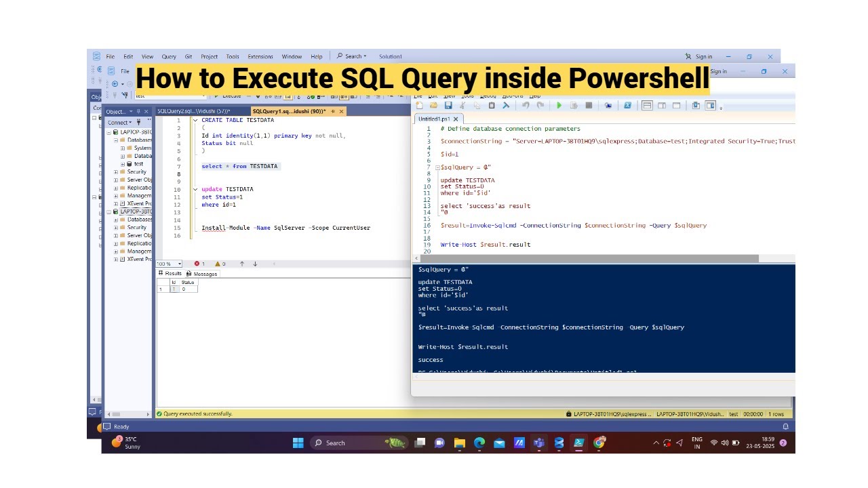
Task: Open the Connect dropdown in Object Explorer
Action: point(119,123)
